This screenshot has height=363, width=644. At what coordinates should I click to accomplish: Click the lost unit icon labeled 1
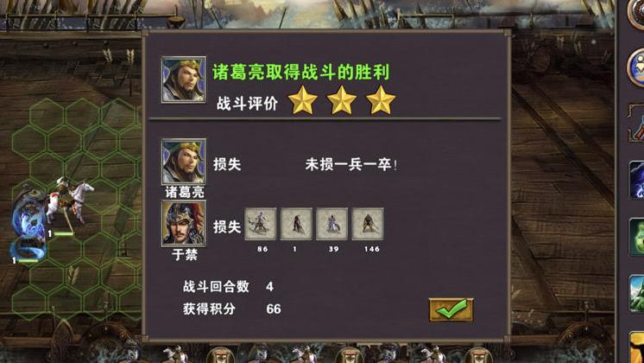(296, 224)
